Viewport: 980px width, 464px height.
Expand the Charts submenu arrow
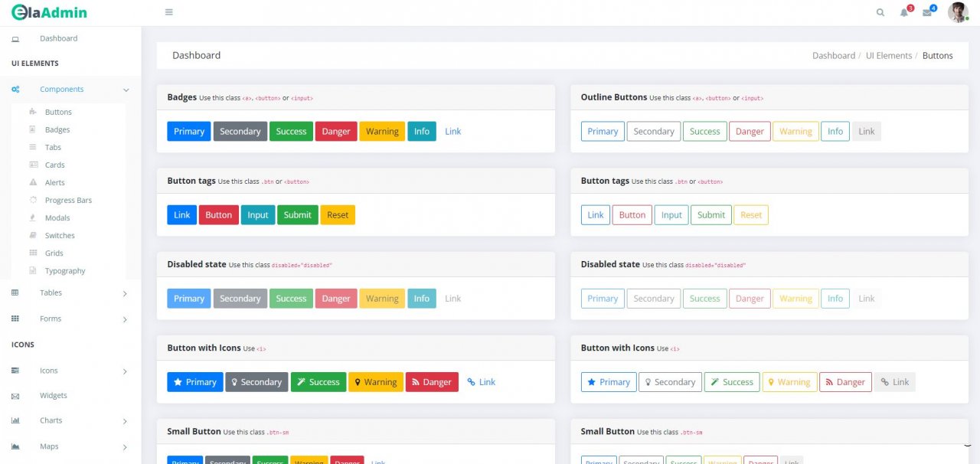tap(126, 421)
